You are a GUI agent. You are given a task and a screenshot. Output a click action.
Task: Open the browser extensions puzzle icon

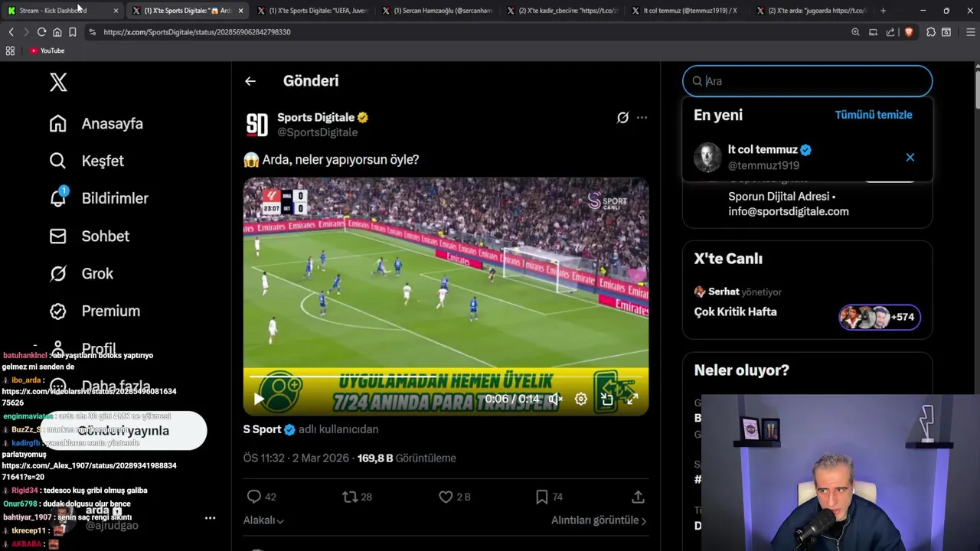point(930,32)
